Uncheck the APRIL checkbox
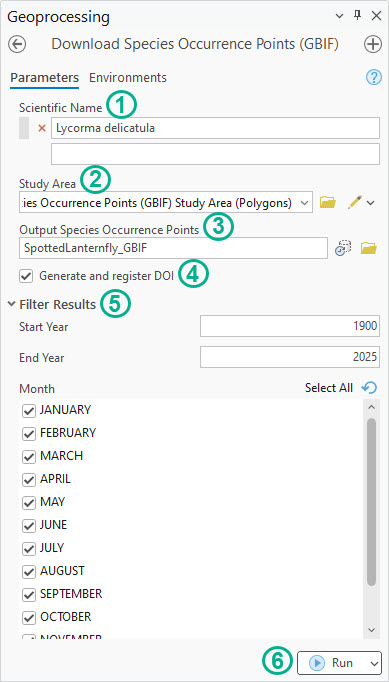Image resolution: width=389 pixels, height=682 pixels. pyautogui.click(x=29, y=480)
